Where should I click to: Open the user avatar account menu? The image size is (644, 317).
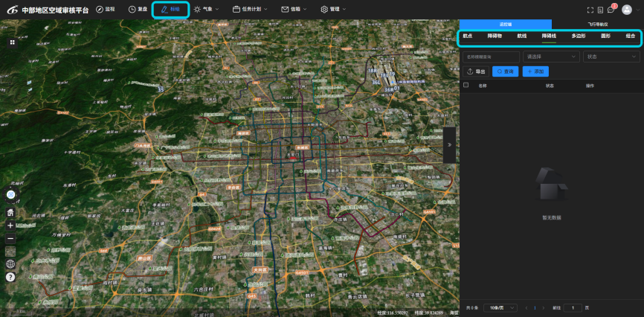(626, 10)
